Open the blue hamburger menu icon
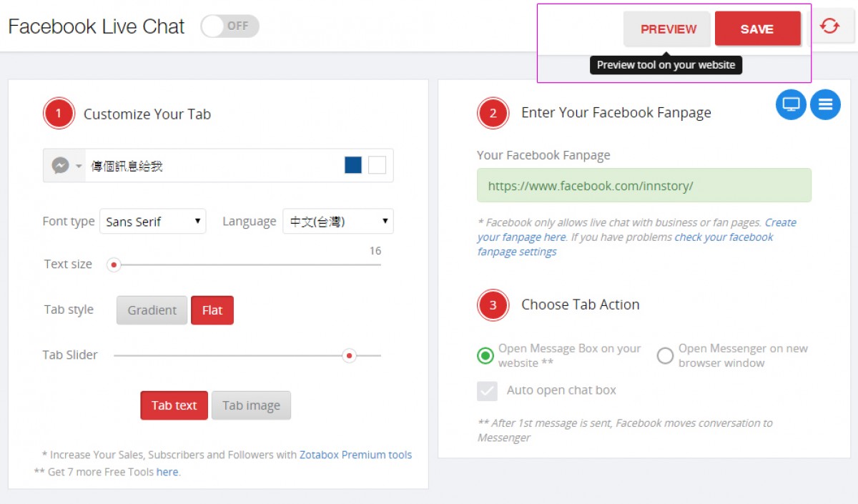The image size is (858, 504). (x=825, y=104)
